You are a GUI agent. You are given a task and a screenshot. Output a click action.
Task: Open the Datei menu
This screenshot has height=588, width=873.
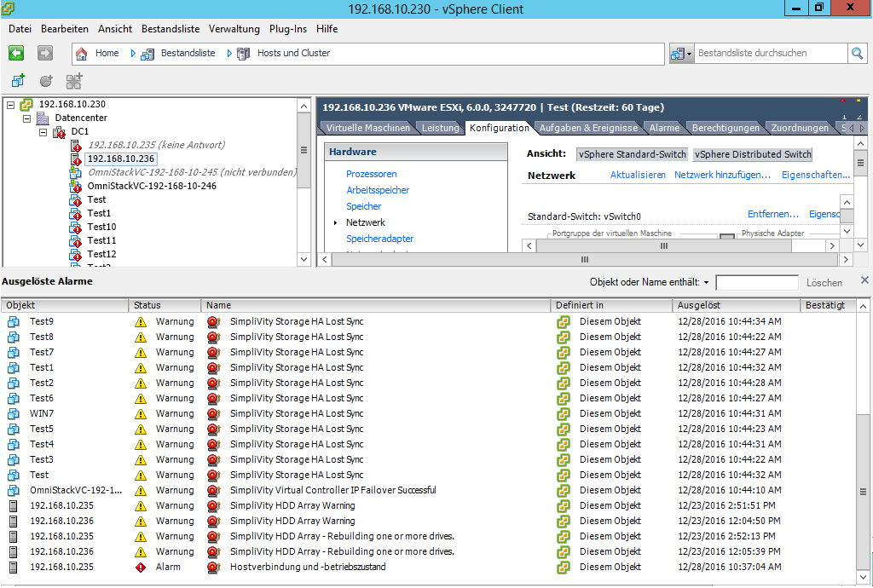tap(20, 29)
